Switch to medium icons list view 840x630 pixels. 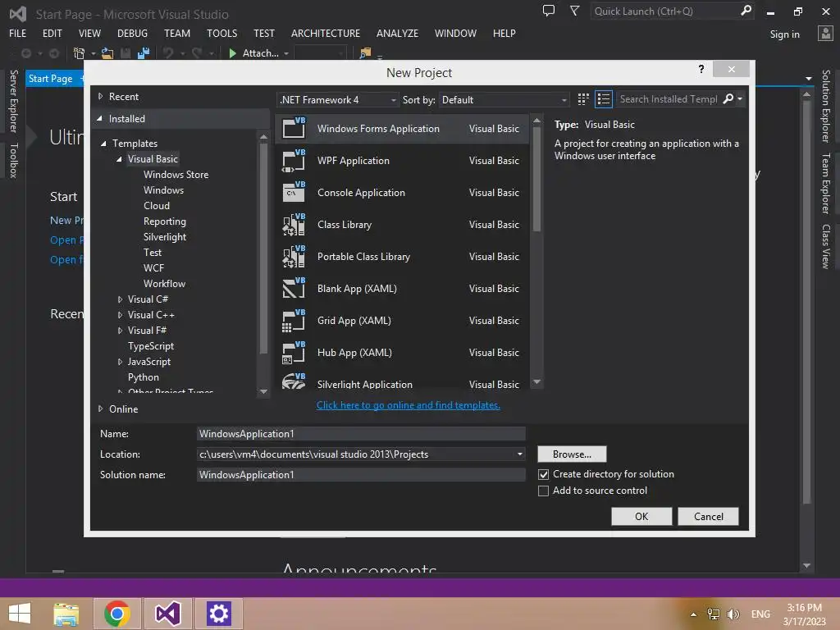(x=603, y=99)
